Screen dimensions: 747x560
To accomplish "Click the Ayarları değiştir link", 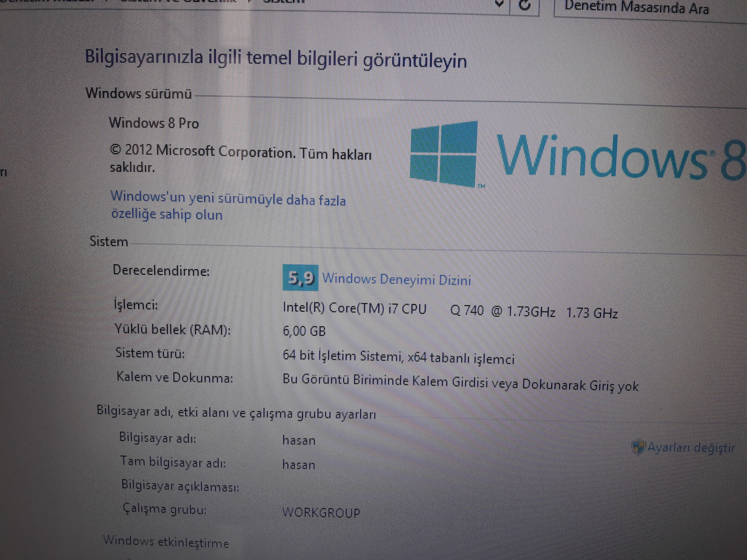I will (x=691, y=448).
